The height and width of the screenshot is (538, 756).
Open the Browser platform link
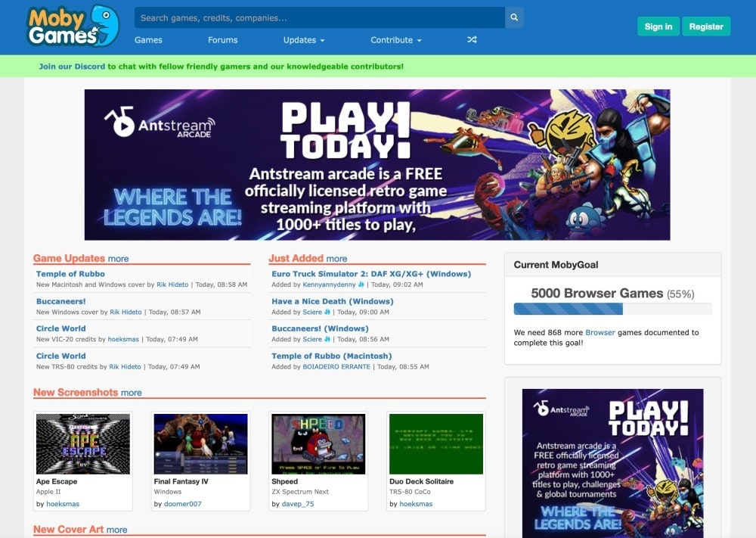[x=600, y=332]
